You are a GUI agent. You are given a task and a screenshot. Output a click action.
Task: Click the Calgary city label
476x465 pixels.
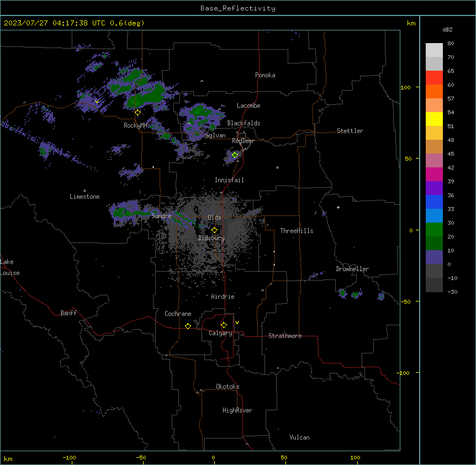tap(220, 333)
